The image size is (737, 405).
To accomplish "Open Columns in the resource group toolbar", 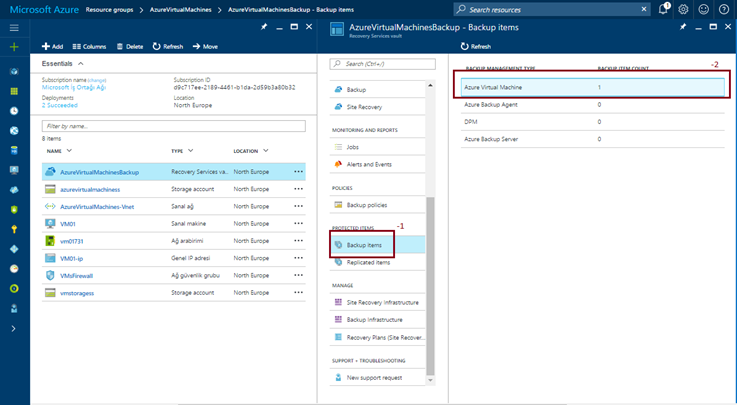I will pyautogui.click(x=89, y=47).
